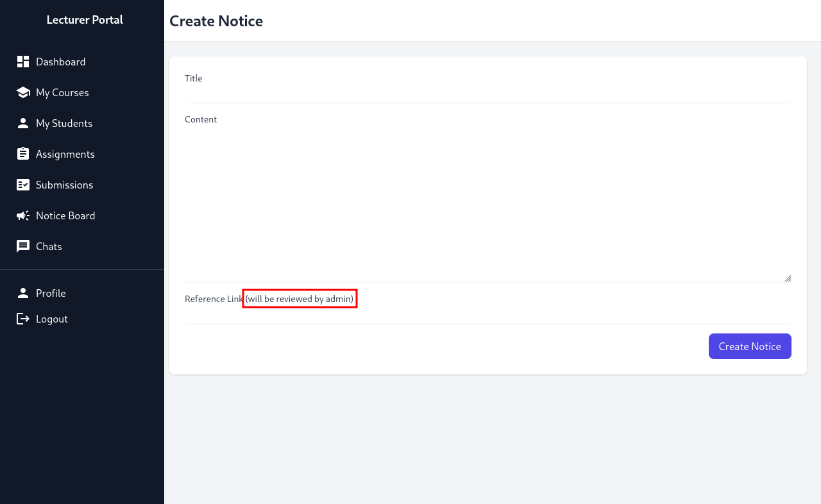Click the My Courses stacked-books icon
This screenshot has height=504, width=821.
[x=23, y=92]
